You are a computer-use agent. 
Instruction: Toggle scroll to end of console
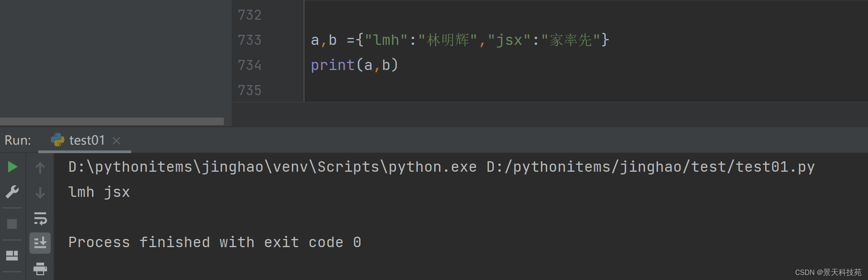(x=40, y=243)
